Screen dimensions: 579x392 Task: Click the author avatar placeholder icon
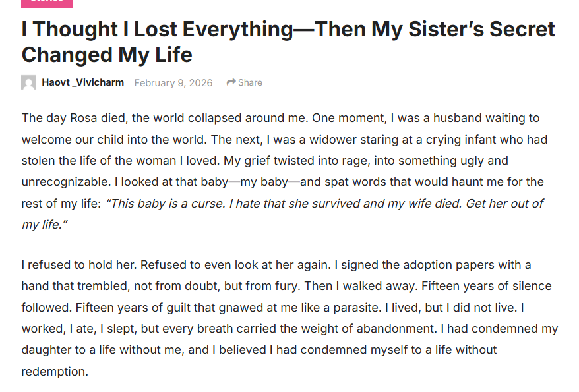28,83
